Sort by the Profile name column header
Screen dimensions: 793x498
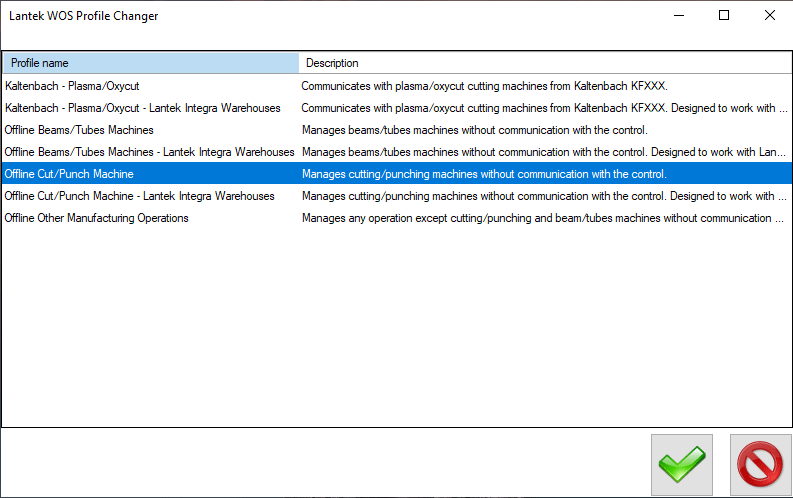pos(151,63)
